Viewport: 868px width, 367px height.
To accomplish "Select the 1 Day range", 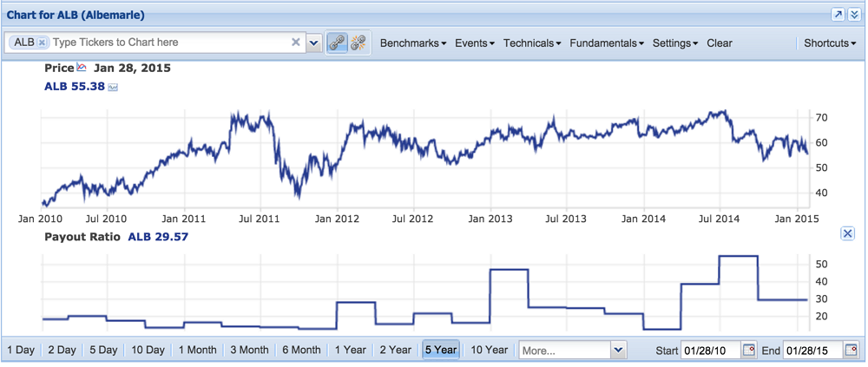I will pos(21,350).
